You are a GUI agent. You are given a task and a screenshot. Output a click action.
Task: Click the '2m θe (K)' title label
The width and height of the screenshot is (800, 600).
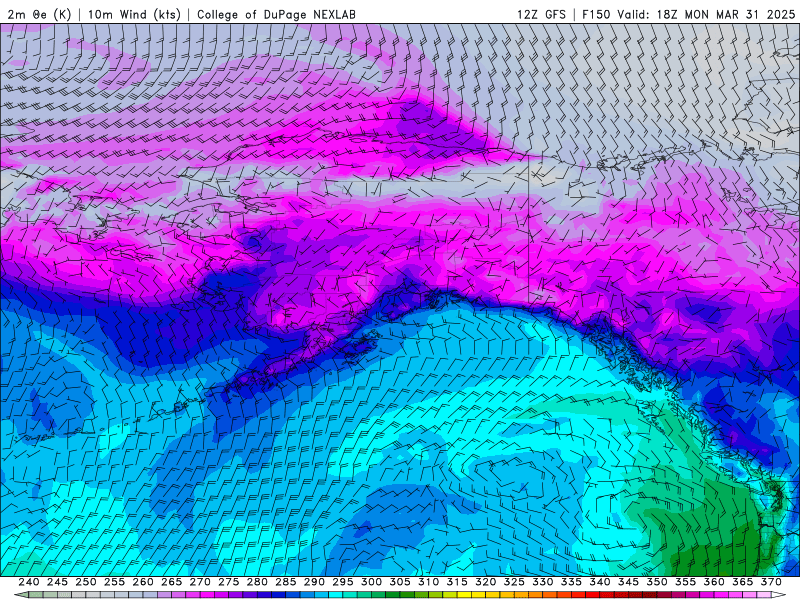(x=39, y=14)
